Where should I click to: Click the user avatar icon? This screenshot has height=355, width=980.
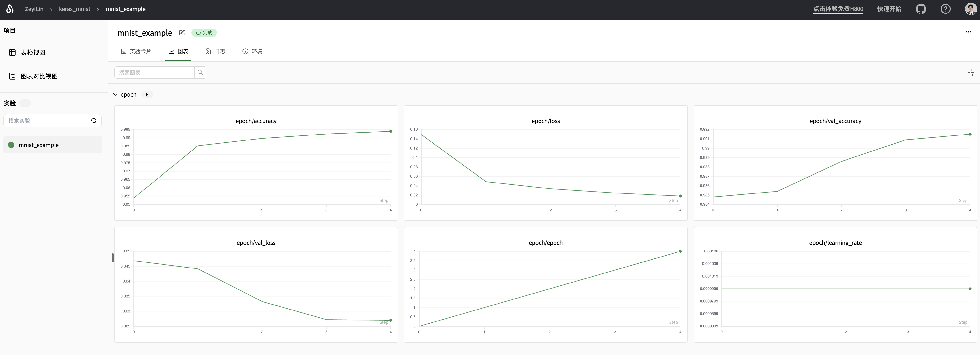[x=971, y=9]
